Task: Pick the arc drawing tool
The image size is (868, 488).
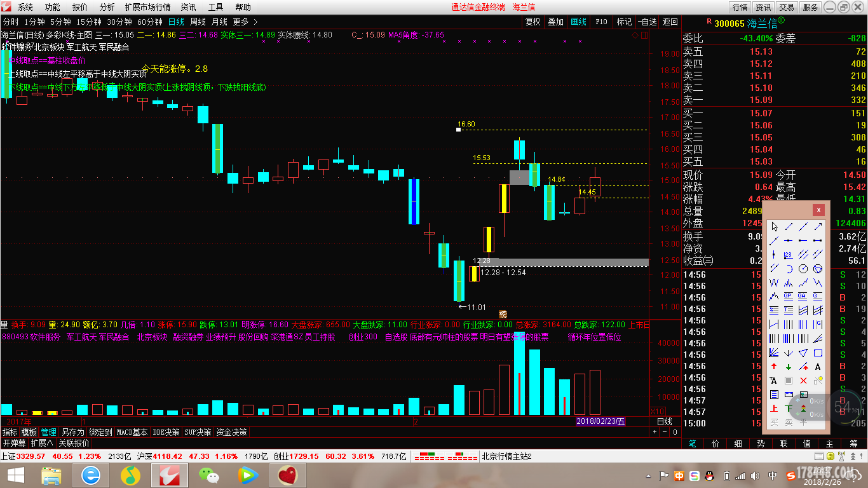Action: point(789,268)
